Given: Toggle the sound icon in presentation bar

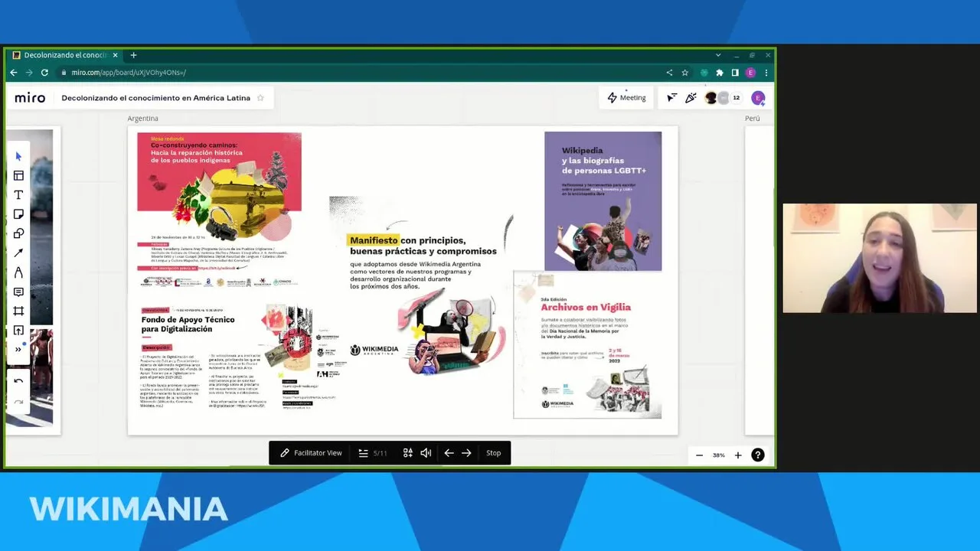Looking at the screenshot, I should (426, 453).
